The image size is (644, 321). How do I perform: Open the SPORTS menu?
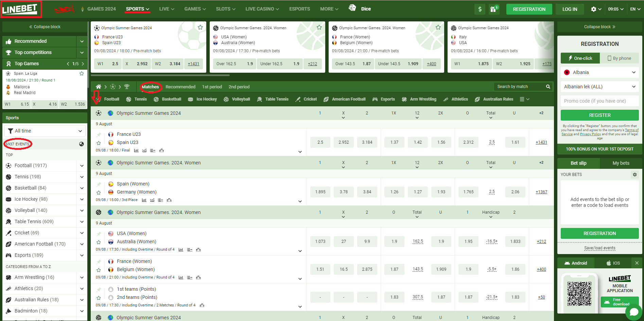tap(137, 9)
